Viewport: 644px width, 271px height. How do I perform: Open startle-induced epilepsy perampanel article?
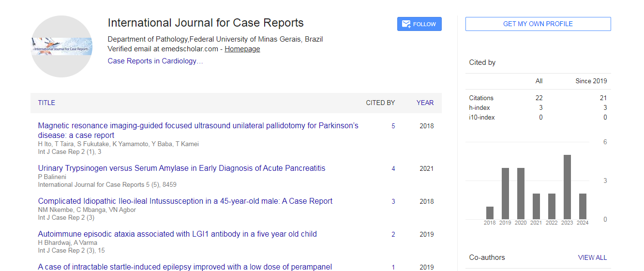click(185, 267)
